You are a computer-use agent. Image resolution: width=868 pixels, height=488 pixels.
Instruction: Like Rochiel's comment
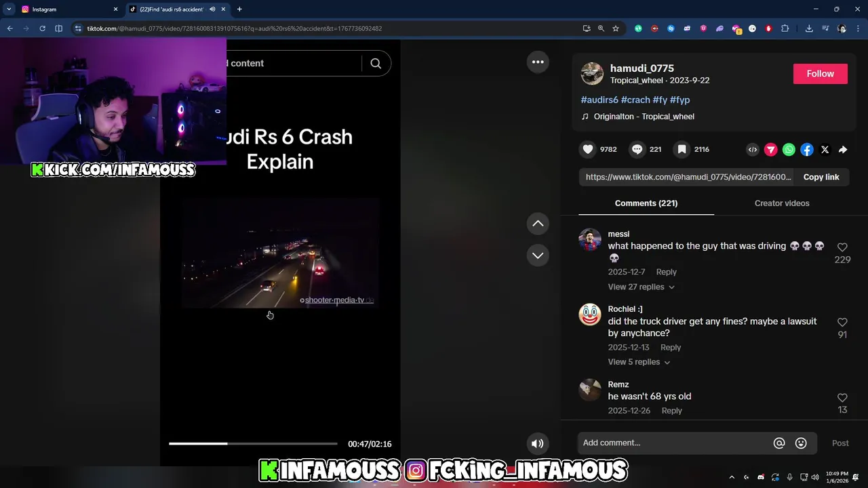click(842, 323)
